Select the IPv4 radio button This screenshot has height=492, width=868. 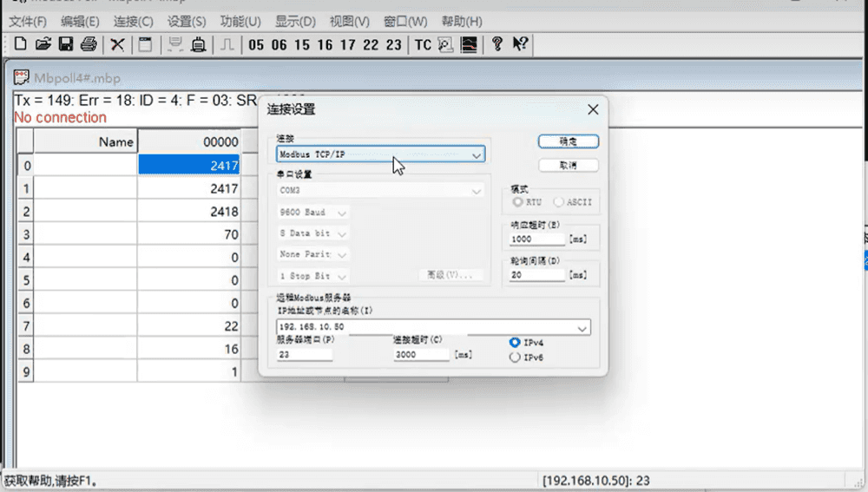coord(516,343)
